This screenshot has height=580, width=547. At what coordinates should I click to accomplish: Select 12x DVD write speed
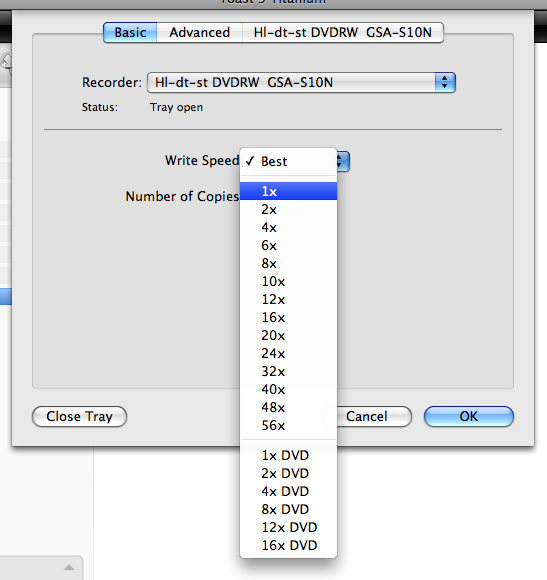click(288, 527)
